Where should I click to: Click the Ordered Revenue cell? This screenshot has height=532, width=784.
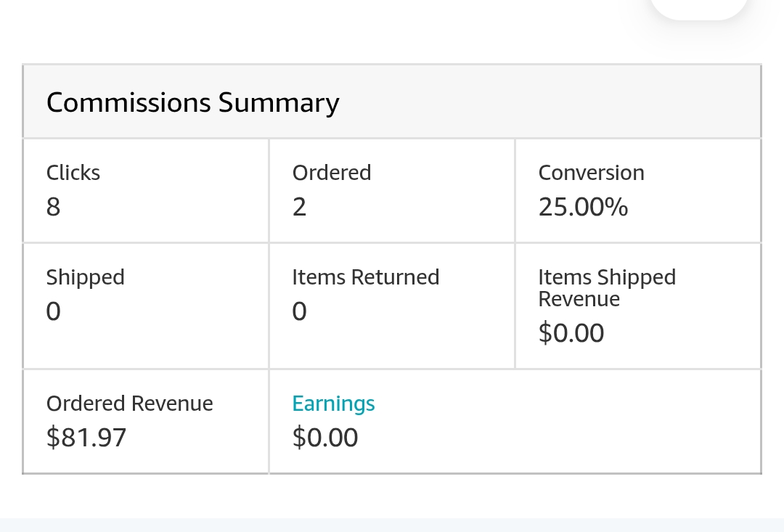(x=146, y=422)
